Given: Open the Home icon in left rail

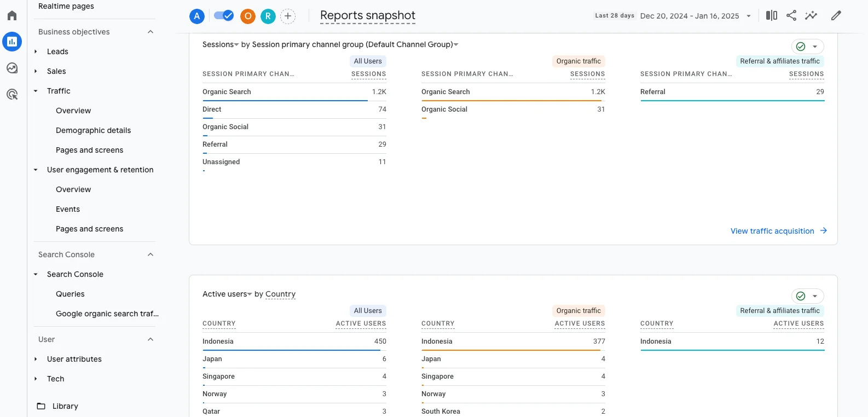Looking at the screenshot, I should [12, 15].
